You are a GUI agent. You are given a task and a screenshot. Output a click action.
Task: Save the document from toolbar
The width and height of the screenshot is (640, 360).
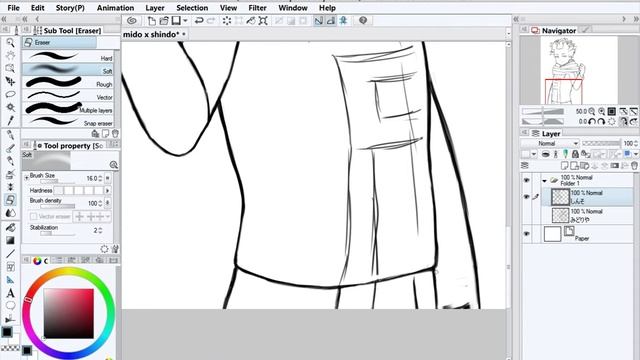[176, 20]
